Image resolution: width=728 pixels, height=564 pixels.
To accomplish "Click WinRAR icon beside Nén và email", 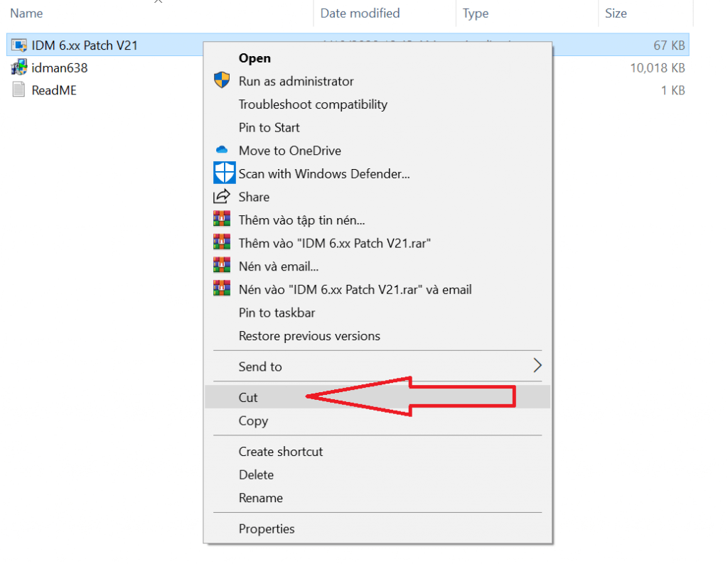I will pyautogui.click(x=223, y=266).
